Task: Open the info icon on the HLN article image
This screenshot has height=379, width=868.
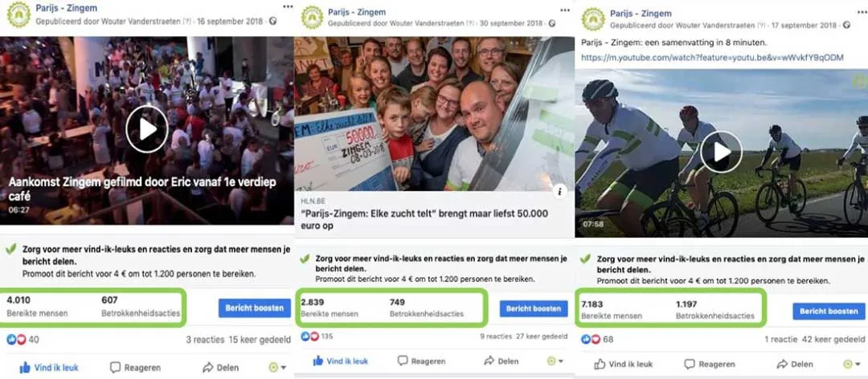Action: coord(560,191)
